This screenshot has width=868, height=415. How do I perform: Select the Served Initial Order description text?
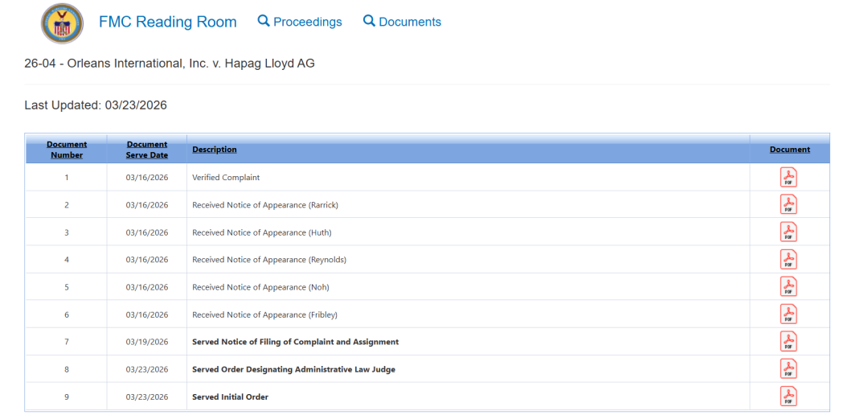230,397
